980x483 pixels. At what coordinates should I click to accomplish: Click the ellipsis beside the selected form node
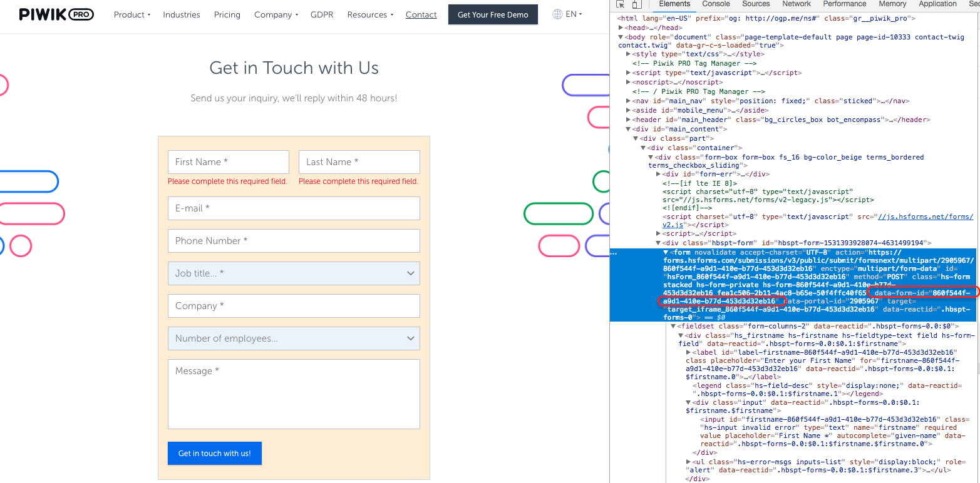point(614,253)
